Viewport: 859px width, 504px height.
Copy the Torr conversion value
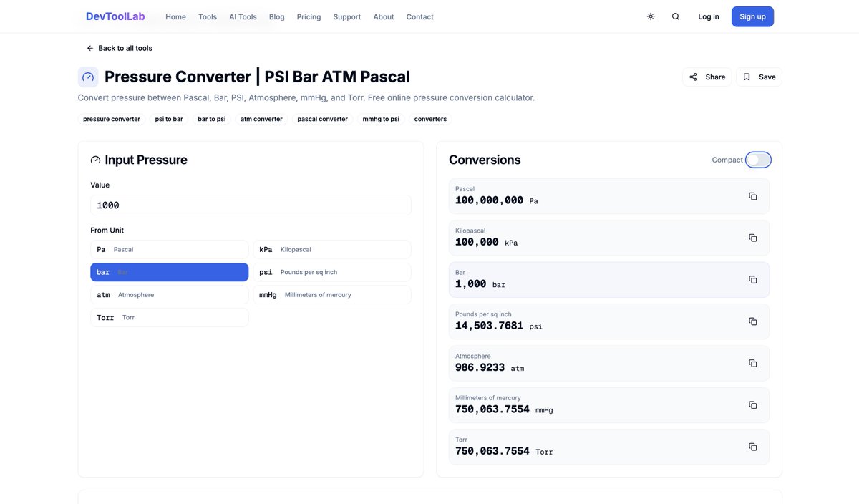pos(752,447)
